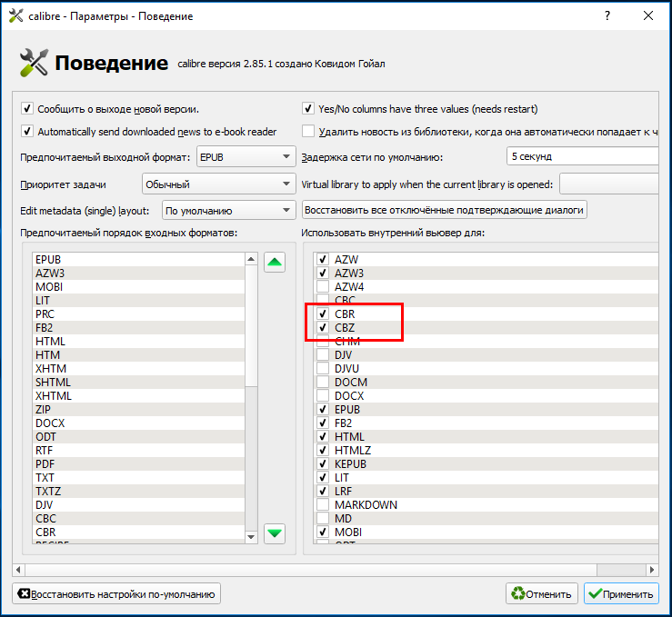Check DOCX in internal viewer list
The width and height of the screenshot is (672, 617).
[x=323, y=396]
